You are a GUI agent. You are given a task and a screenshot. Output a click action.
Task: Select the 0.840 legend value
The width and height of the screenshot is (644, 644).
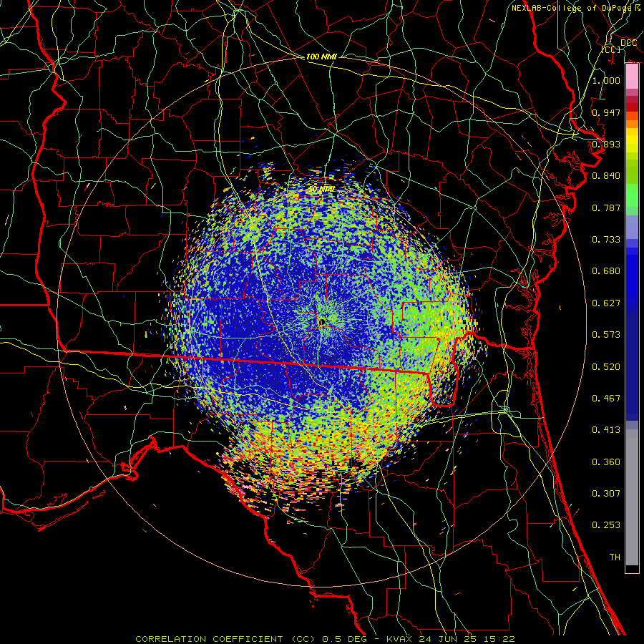tap(606, 176)
